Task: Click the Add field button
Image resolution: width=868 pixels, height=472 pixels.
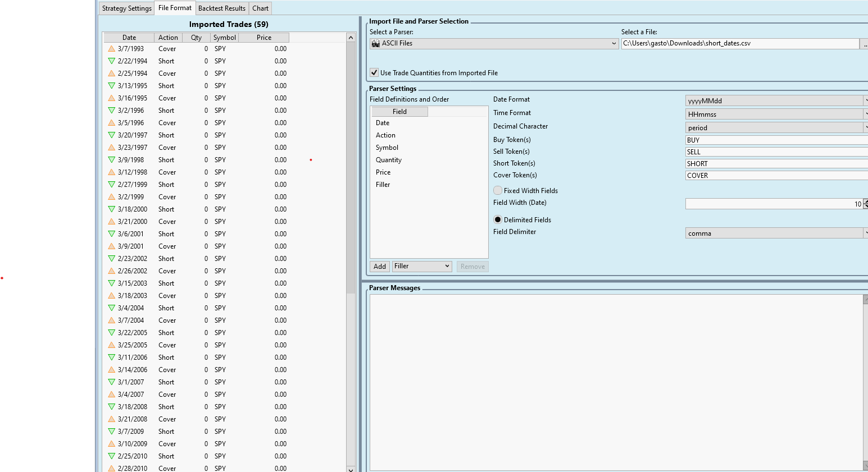Action: click(380, 267)
